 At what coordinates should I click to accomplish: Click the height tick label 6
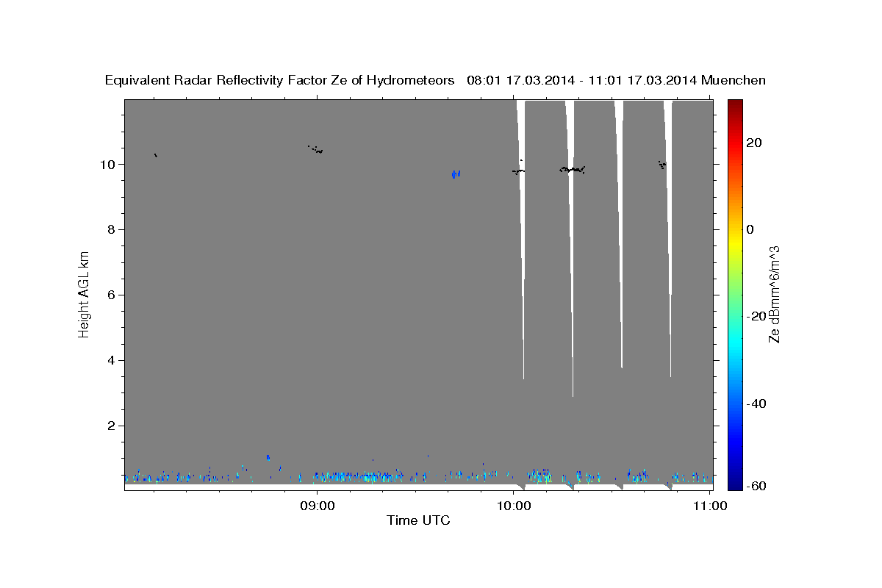click(112, 295)
